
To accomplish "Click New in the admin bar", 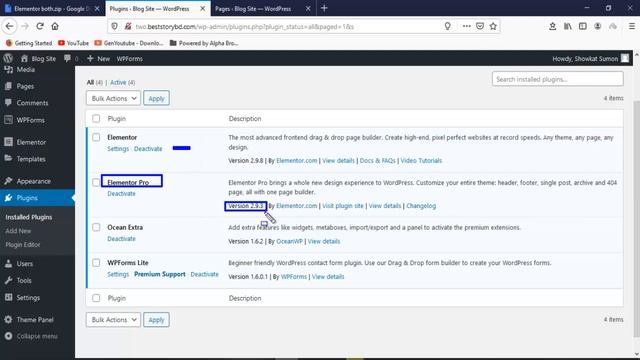I will tap(98, 59).
